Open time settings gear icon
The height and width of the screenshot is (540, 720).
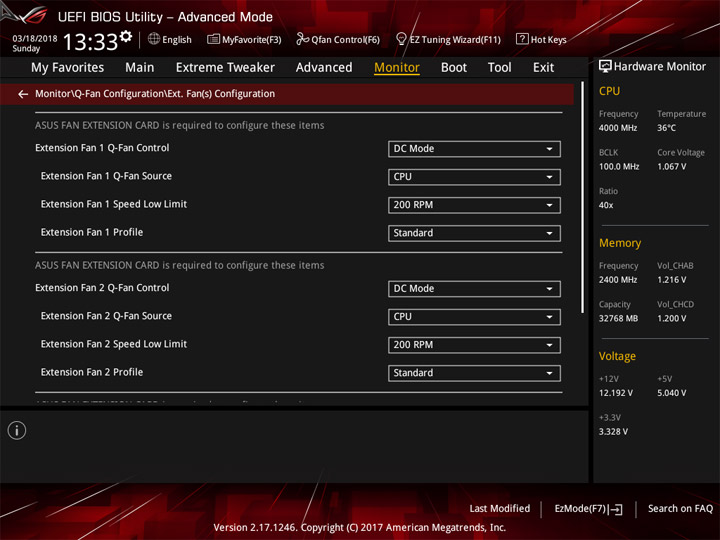126,37
